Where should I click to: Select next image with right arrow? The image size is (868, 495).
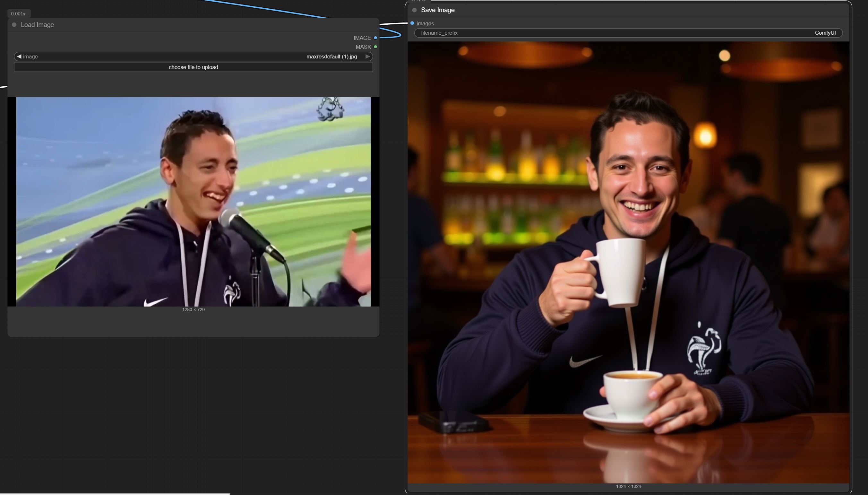point(368,56)
